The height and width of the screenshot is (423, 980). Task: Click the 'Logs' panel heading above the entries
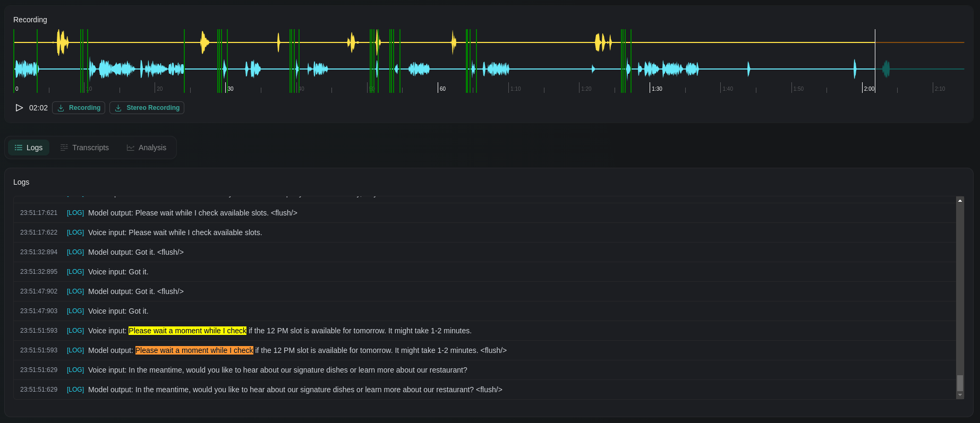(21, 182)
